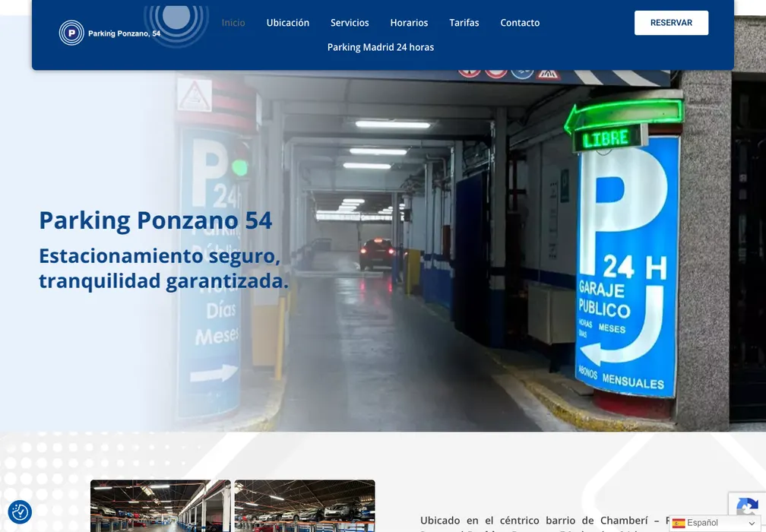
Task: Click the RESERVAR button
Action: point(671,23)
